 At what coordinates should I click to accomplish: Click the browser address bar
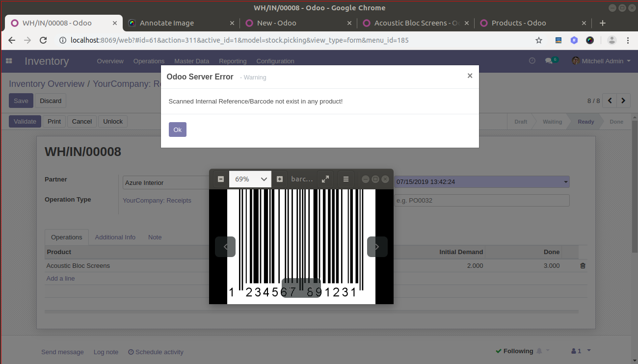coord(294,40)
